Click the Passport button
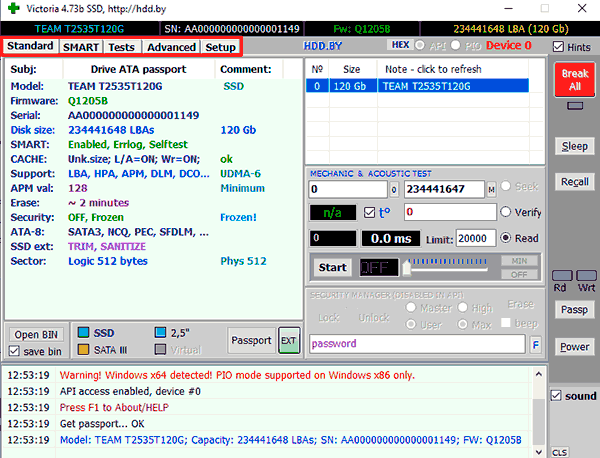 point(251,340)
